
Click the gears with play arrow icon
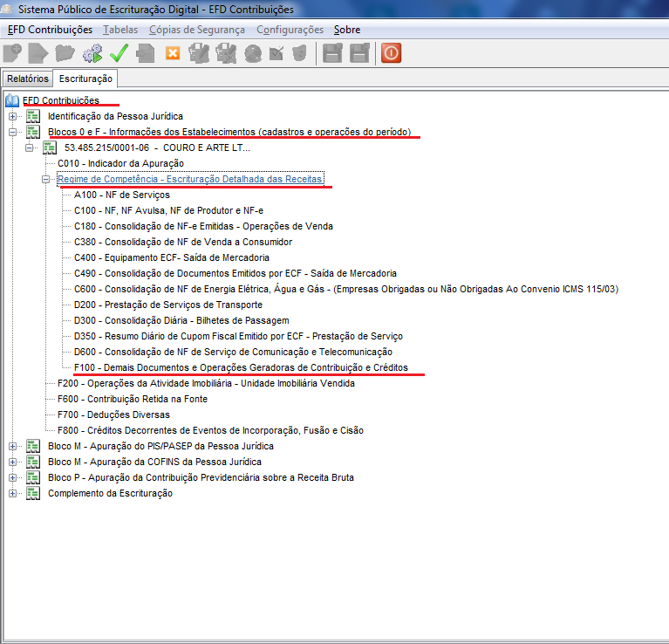92,53
